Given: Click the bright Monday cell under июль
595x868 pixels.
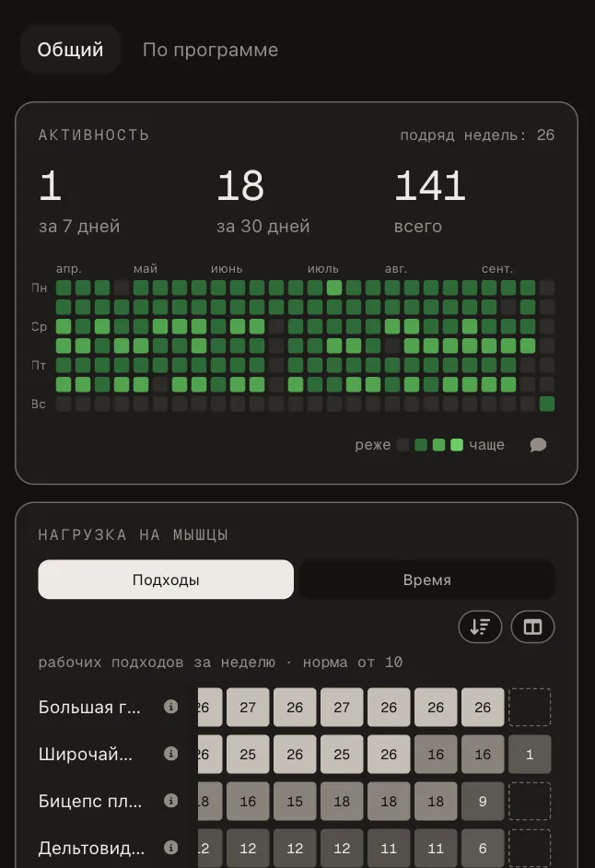Looking at the screenshot, I should click(x=333, y=287).
